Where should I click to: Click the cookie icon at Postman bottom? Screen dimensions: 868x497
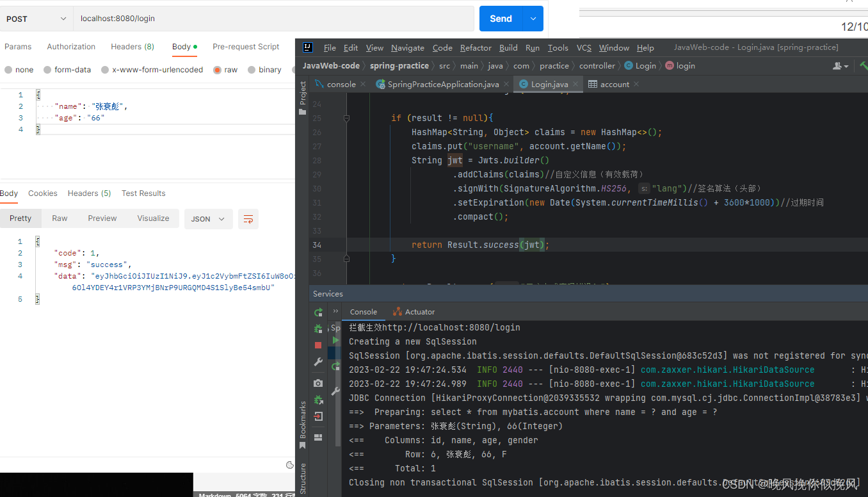[289, 465]
